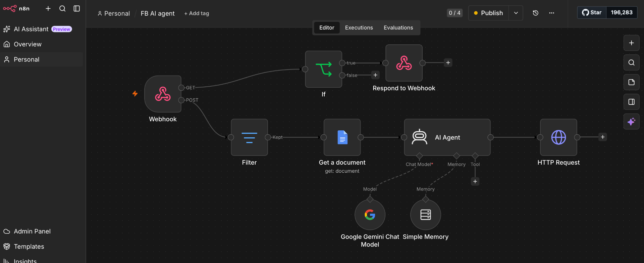Click the n8n logo
The height and width of the screenshot is (263, 644).
point(16,8)
